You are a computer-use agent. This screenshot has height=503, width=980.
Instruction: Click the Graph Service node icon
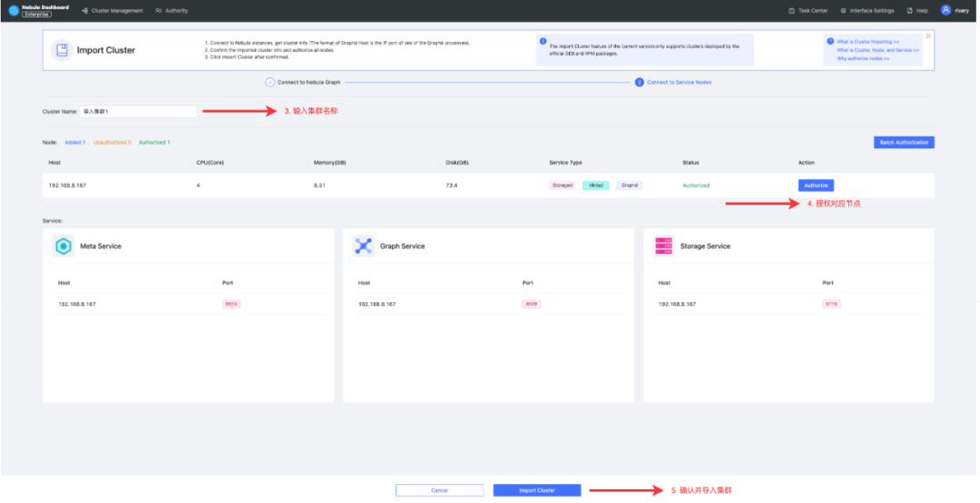pos(363,246)
